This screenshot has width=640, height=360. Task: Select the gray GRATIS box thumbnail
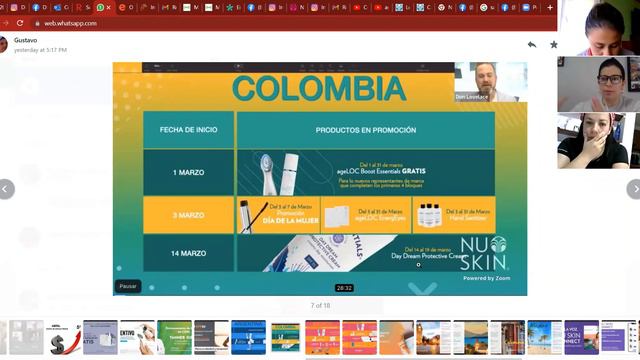point(100,337)
